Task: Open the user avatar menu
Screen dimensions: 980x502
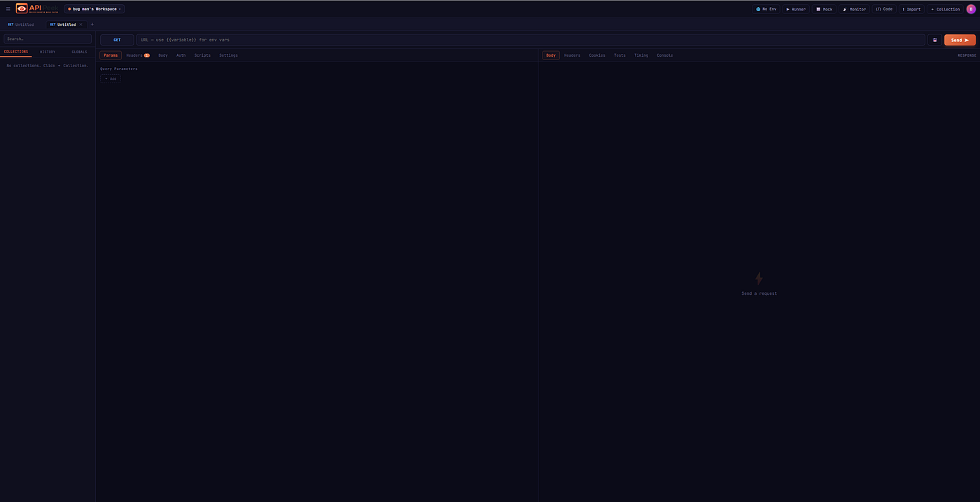Action: [971, 9]
